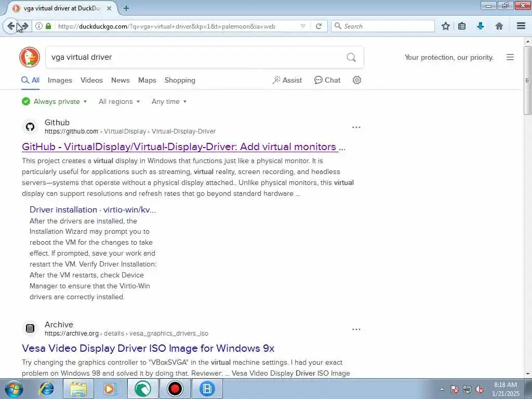Open the Chat feature

[327, 80]
